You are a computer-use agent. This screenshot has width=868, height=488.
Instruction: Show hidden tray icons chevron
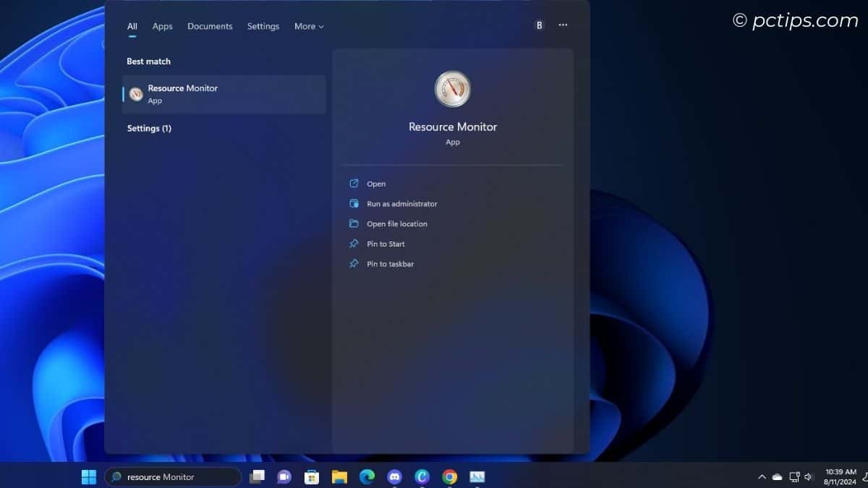[x=762, y=477]
